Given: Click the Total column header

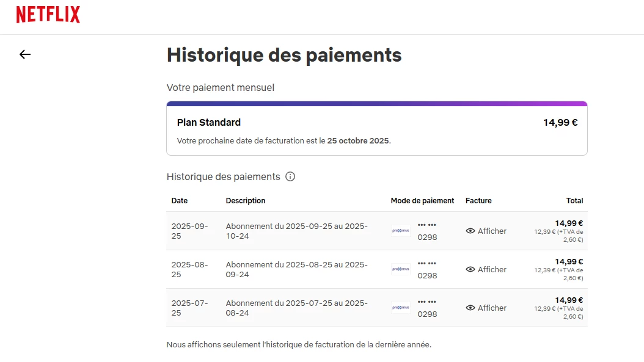Looking at the screenshot, I should 574,200.
